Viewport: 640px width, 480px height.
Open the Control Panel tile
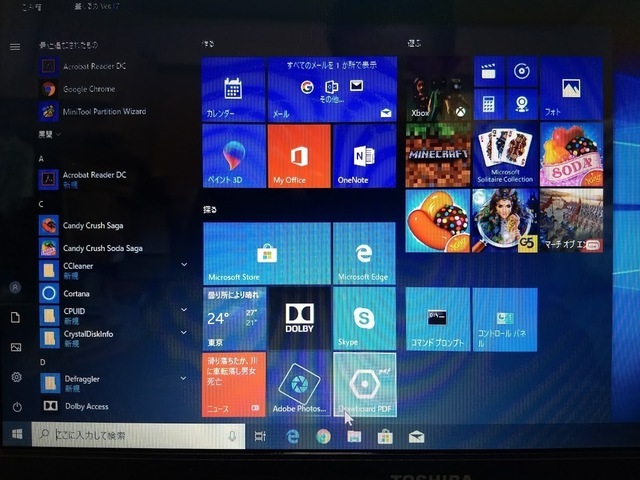505,319
